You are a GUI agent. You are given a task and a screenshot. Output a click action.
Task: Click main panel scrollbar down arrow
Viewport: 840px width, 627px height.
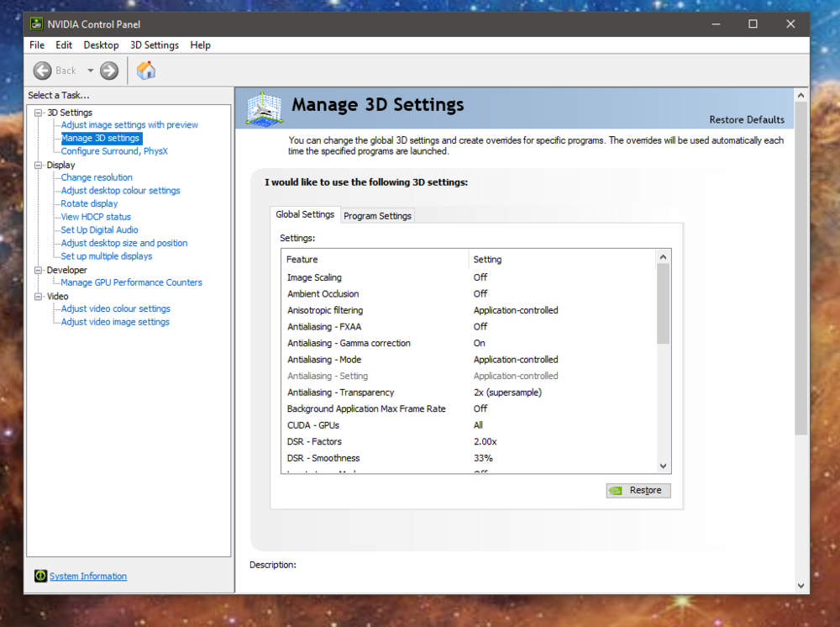click(x=801, y=586)
